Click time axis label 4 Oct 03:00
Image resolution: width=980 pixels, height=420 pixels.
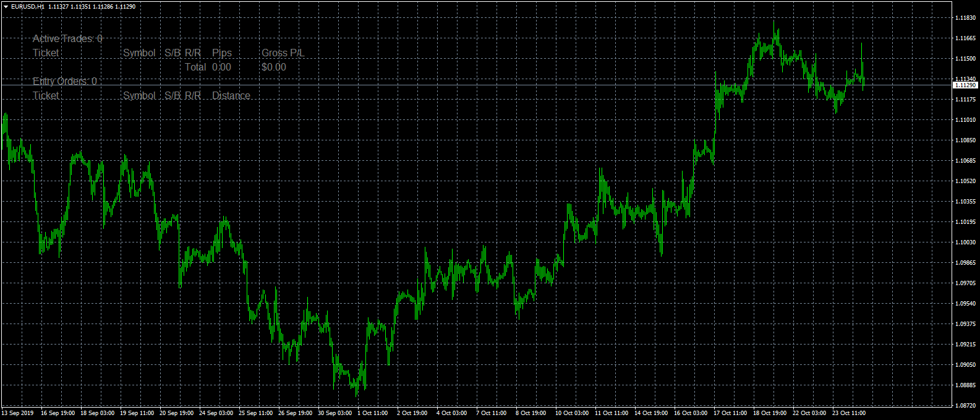(x=452, y=413)
